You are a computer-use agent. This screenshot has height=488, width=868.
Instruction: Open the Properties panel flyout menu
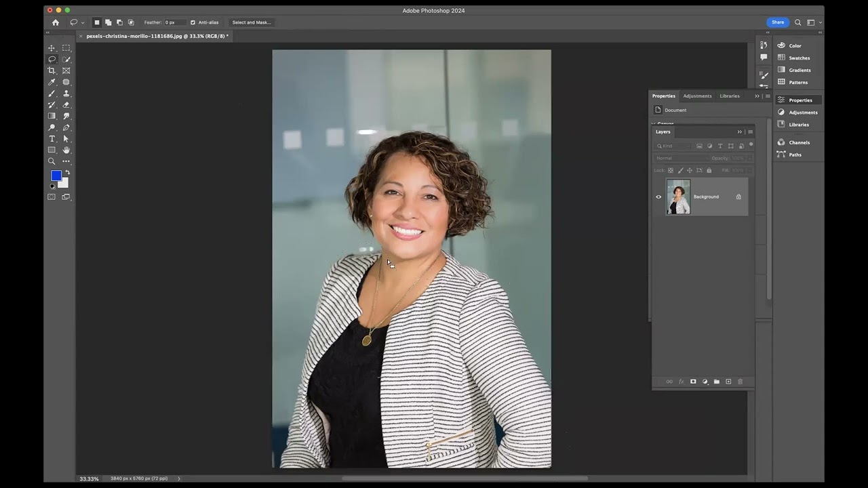[x=768, y=96]
